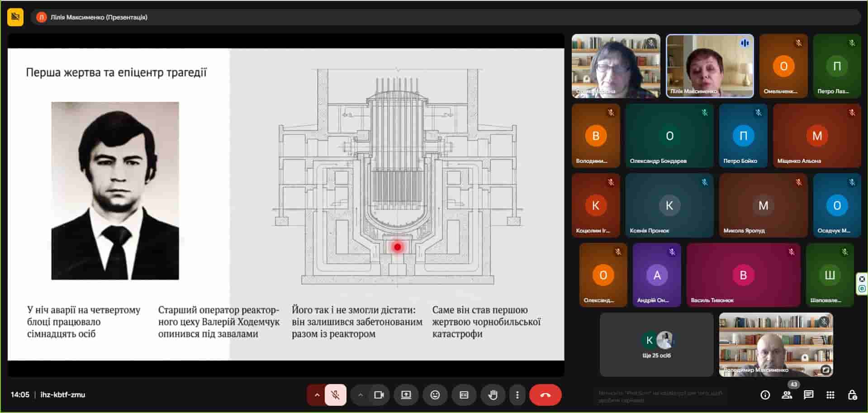Show the participants list panel

tap(787, 395)
